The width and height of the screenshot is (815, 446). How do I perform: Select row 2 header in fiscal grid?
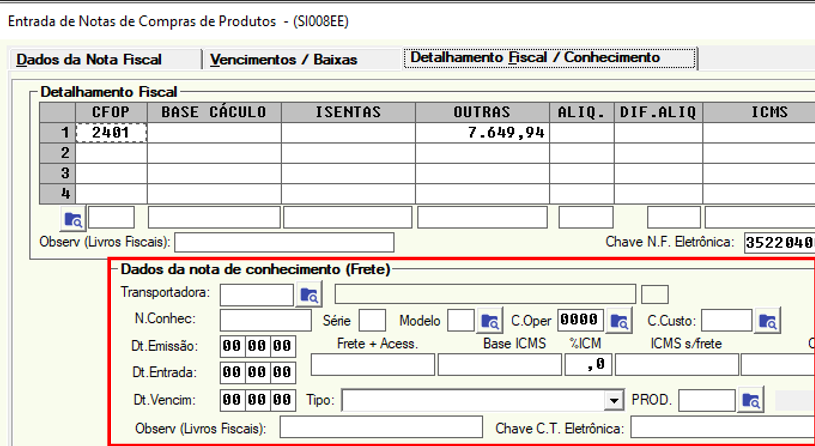[64, 153]
